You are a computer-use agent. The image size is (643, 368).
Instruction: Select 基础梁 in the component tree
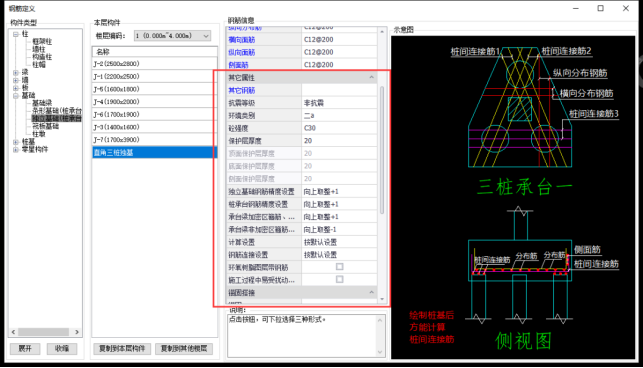[x=42, y=103]
